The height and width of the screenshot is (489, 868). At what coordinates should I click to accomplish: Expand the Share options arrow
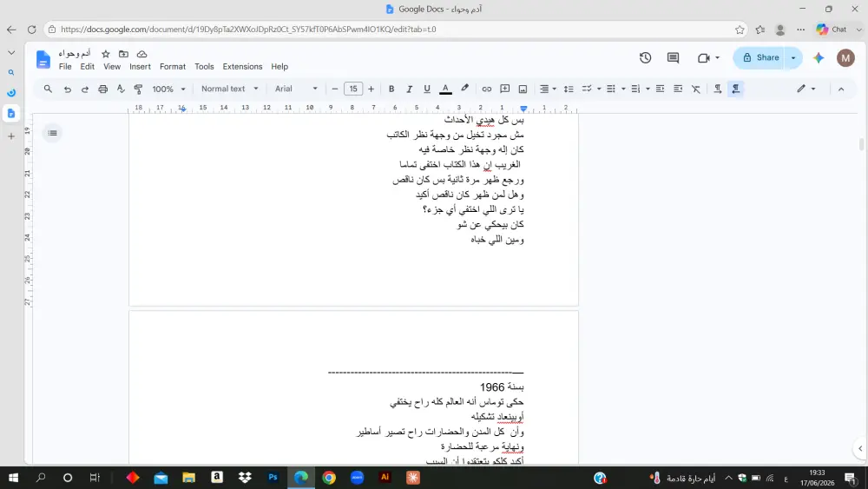[x=793, y=57]
